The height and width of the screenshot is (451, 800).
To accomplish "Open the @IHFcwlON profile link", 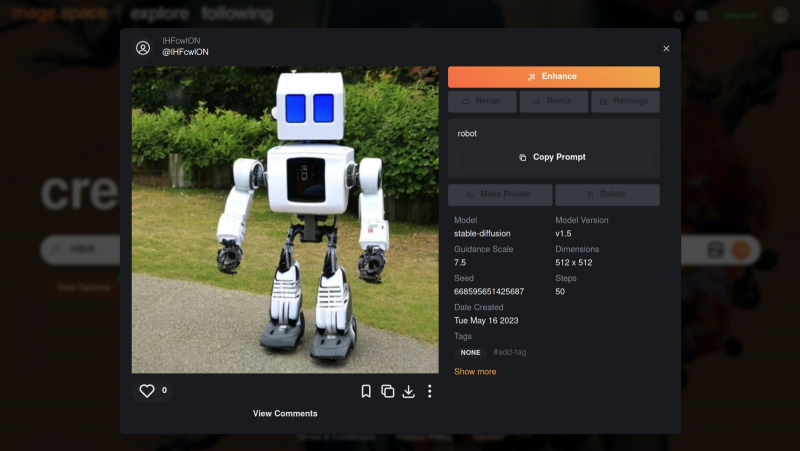I will tap(185, 52).
